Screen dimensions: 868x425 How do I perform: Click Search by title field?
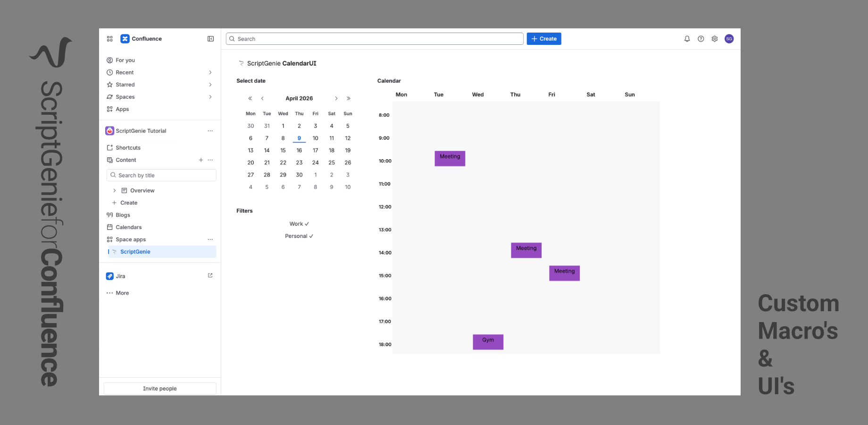[x=161, y=175]
